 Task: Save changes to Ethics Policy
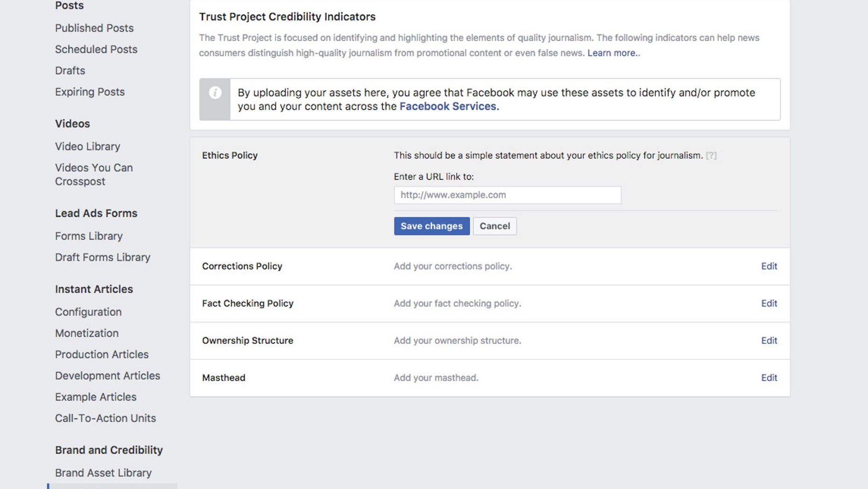tap(432, 226)
